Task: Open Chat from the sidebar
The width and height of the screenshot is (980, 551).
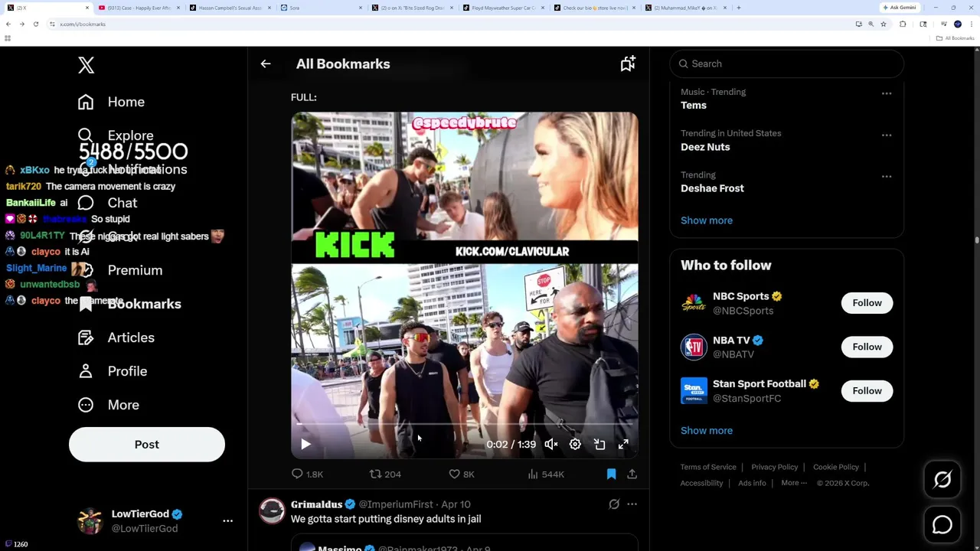Action: (108, 203)
